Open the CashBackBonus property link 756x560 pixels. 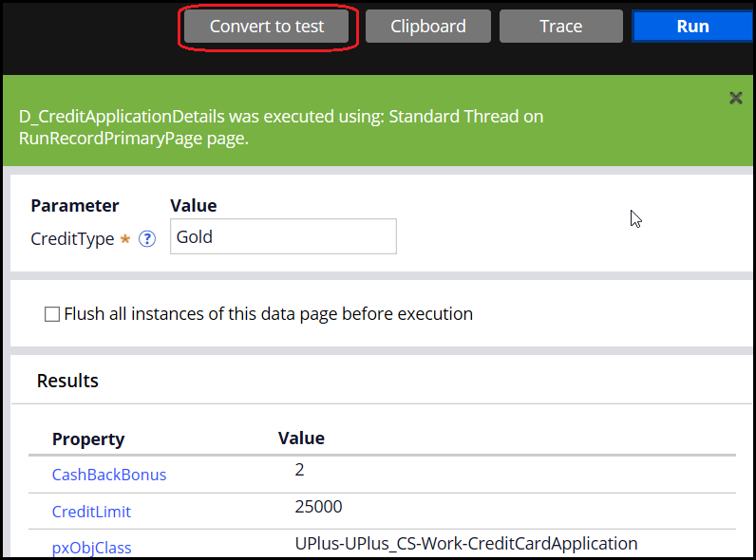(x=109, y=475)
